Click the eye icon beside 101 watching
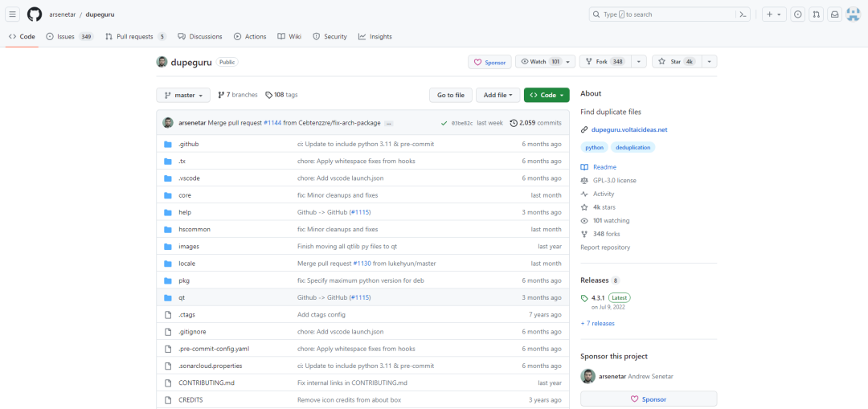 click(x=584, y=220)
